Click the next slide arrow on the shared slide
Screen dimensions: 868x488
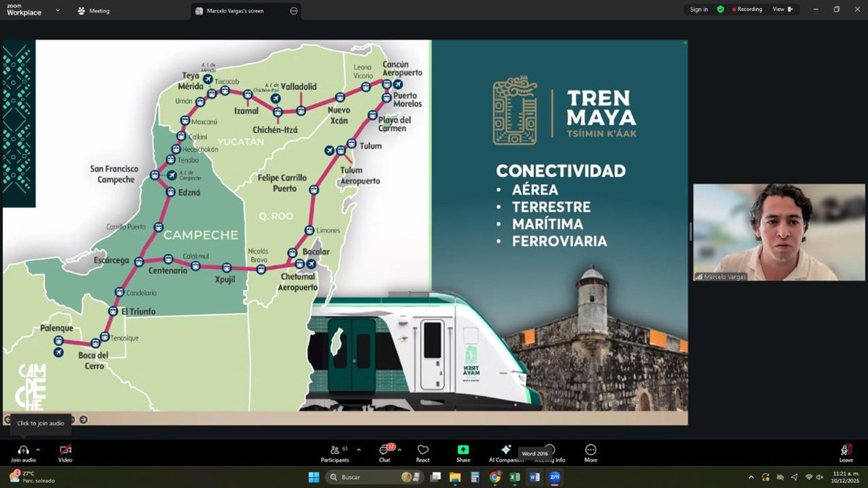83,419
